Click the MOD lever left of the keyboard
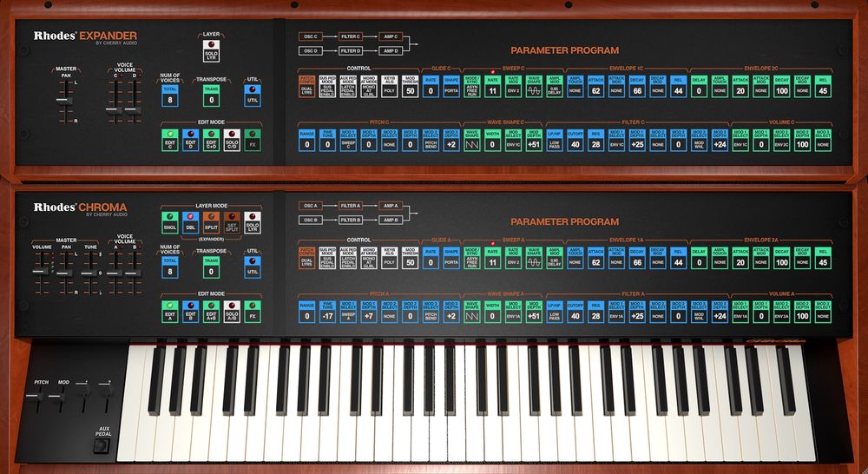Screen dimensions: 868x474 pyautogui.click(x=56, y=396)
